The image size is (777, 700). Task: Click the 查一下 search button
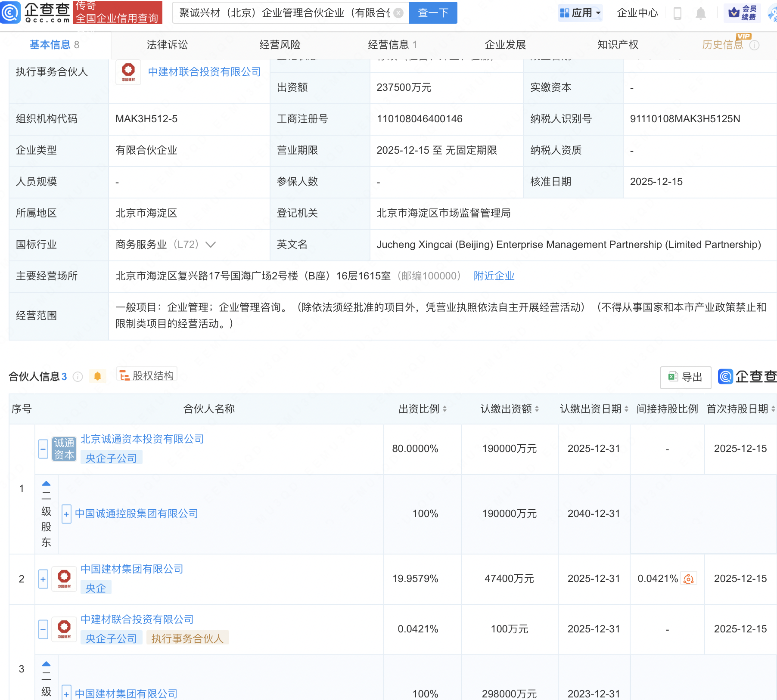coord(433,13)
